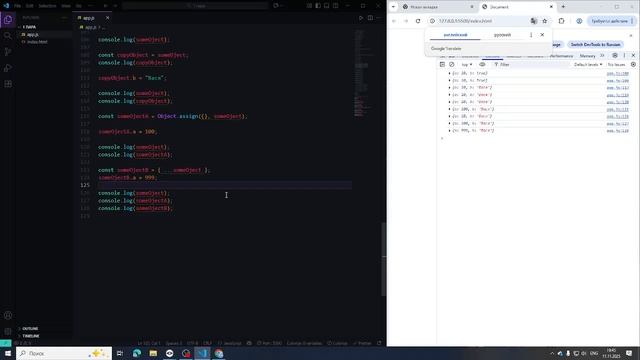Switch to the first Chrome tab

[x=437, y=7]
